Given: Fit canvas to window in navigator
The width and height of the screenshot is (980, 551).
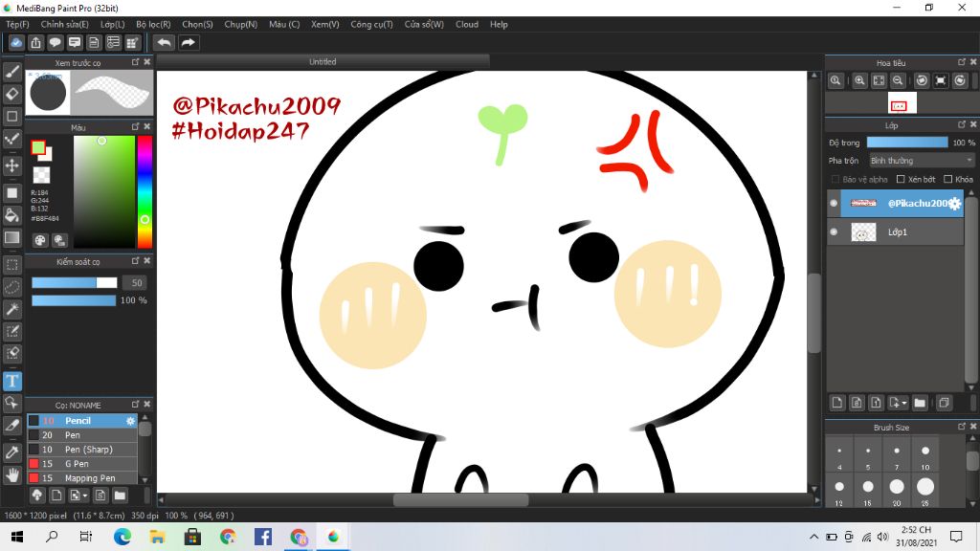Looking at the screenshot, I should click(x=879, y=80).
